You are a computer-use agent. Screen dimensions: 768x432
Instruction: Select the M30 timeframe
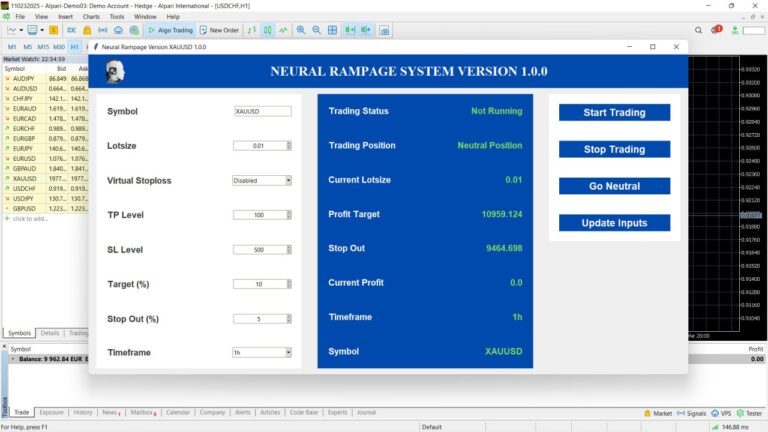59,47
